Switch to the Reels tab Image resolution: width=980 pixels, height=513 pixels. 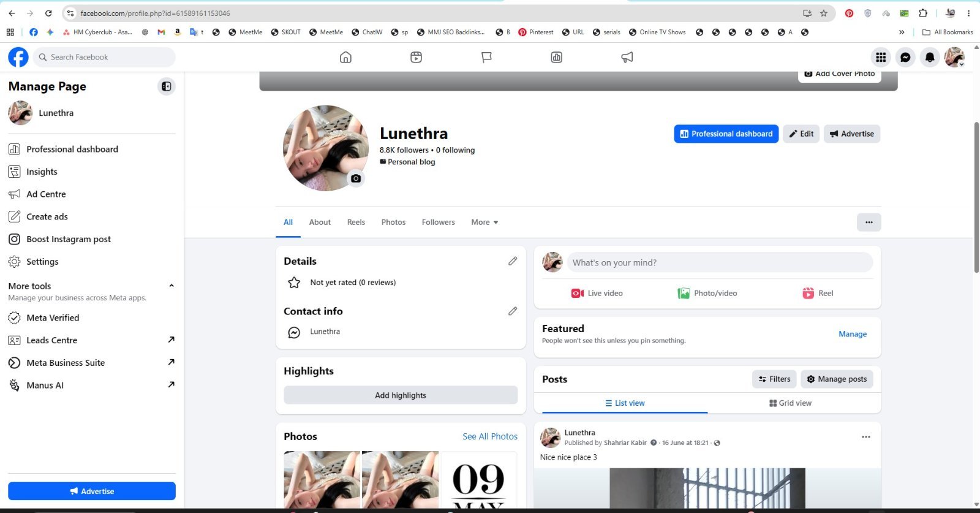[x=356, y=222]
